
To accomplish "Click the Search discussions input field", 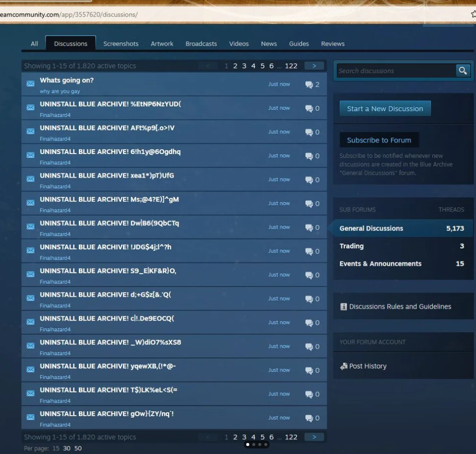I will (396, 70).
